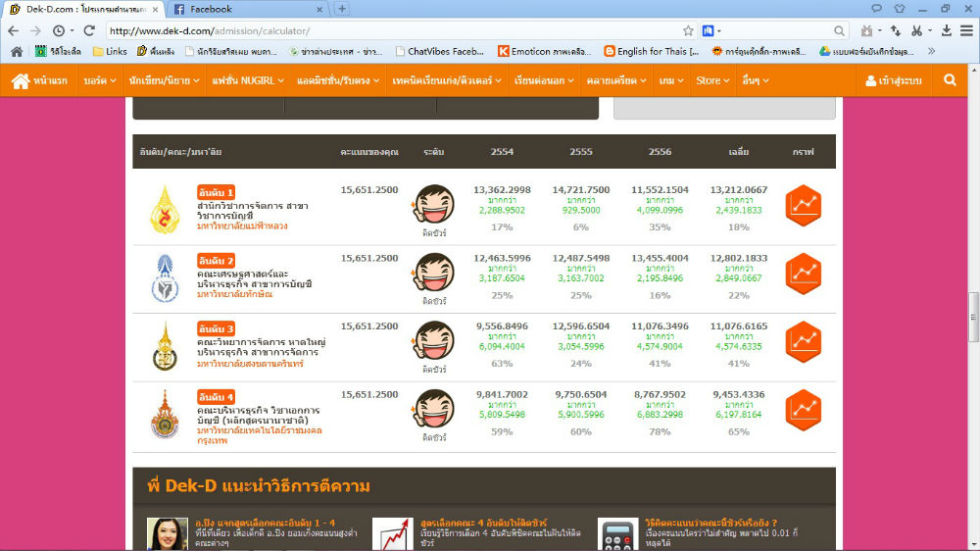Expand the บอร์ด dropdown menu
The width and height of the screenshot is (980, 551).
click(100, 80)
